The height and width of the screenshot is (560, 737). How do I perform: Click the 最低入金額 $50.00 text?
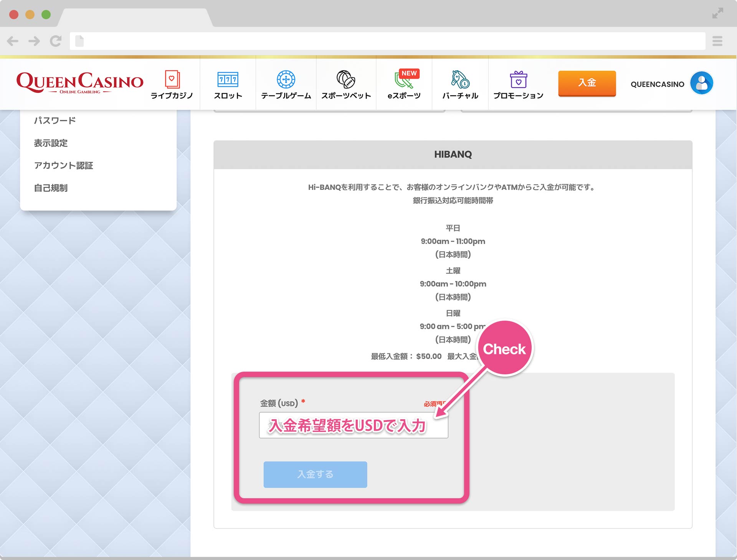(406, 356)
